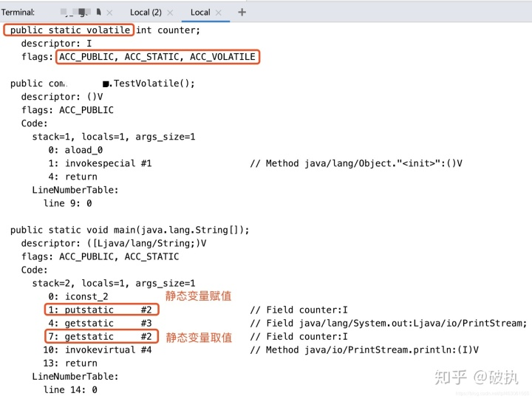
Task: Click the 知乎 @破执 watermark
Action: pos(477,377)
